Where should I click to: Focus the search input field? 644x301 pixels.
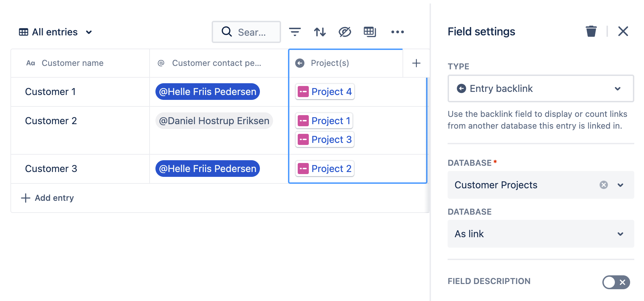(x=246, y=32)
